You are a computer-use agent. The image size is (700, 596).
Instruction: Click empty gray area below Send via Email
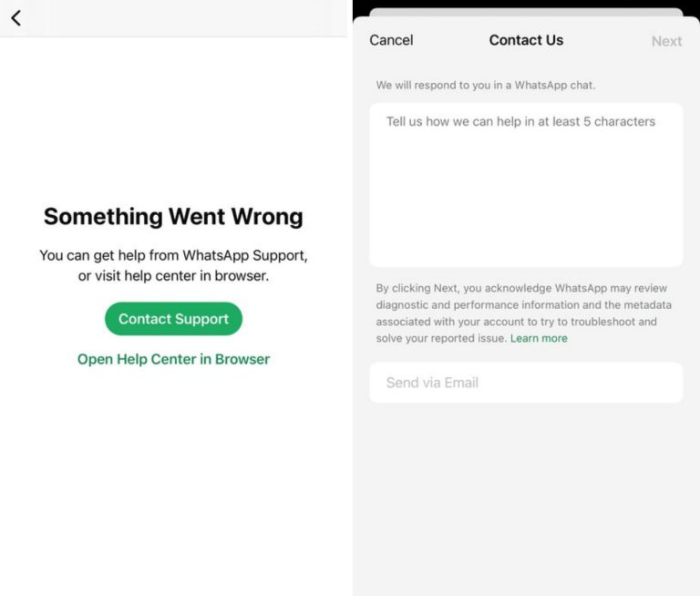(x=526, y=501)
